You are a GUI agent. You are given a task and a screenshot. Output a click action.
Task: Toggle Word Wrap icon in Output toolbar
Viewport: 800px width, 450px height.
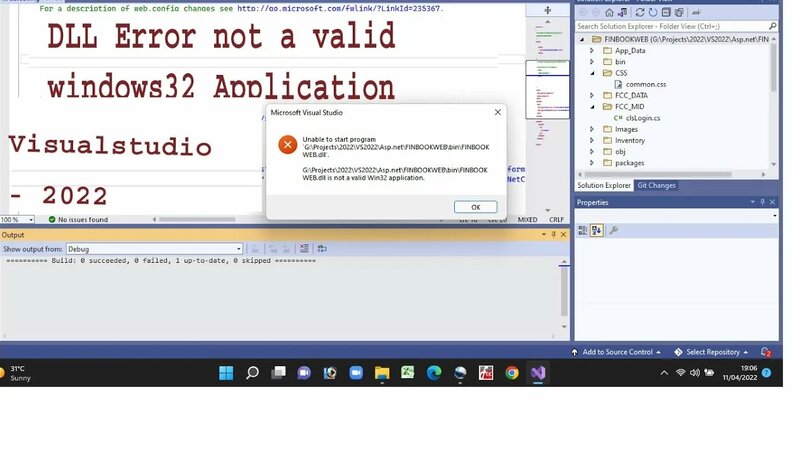click(322, 248)
